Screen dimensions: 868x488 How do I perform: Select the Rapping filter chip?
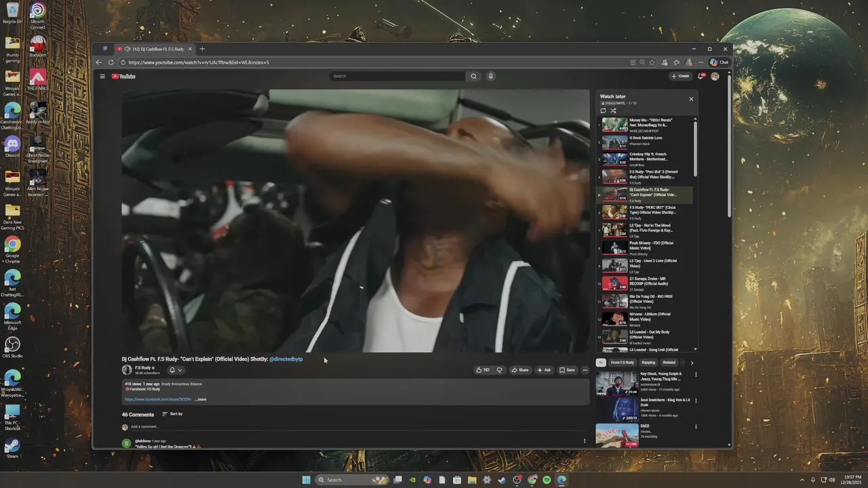pyautogui.click(x=648, y=363)
